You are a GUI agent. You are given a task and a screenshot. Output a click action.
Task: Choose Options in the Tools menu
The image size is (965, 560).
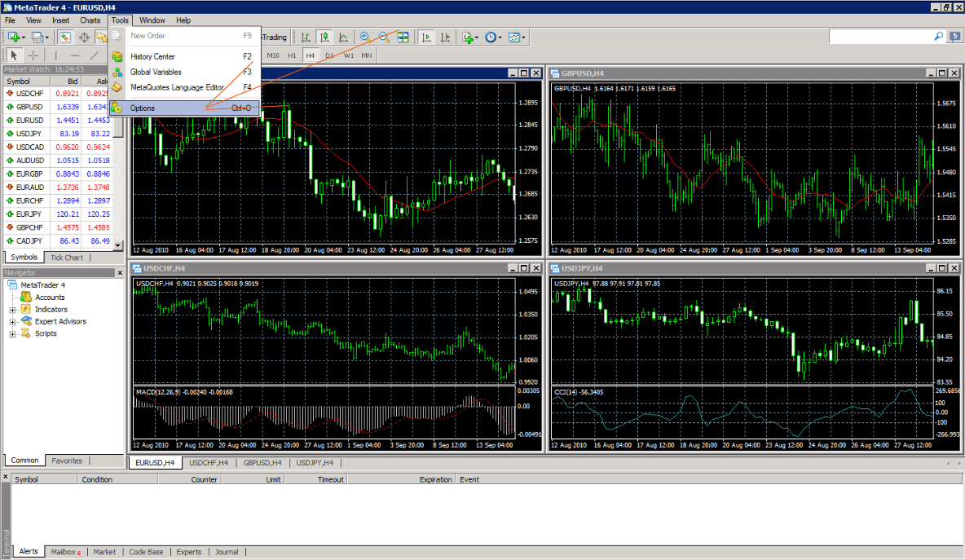coord(185,108)
